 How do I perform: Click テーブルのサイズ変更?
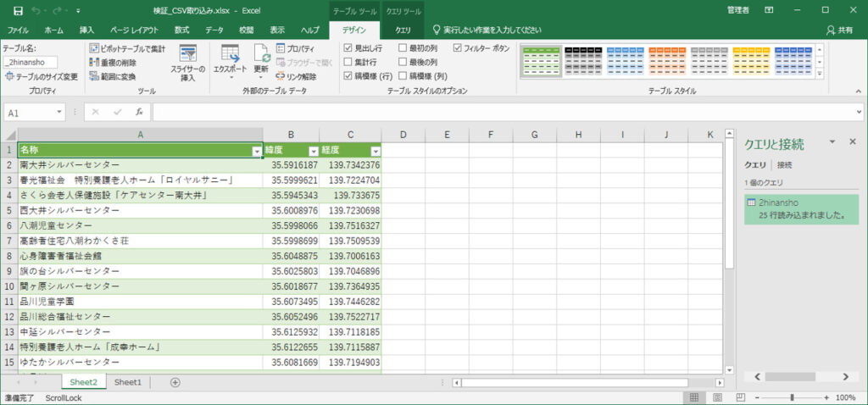42,76
